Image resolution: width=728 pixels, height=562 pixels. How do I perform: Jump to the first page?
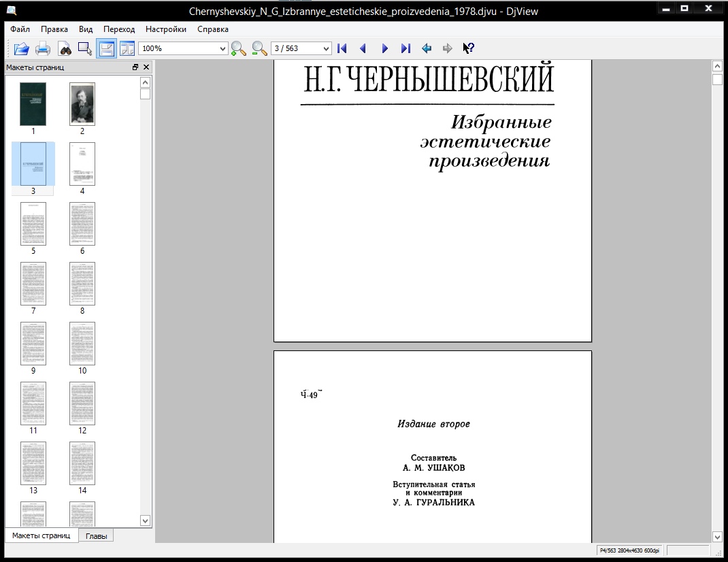[342, 48]
